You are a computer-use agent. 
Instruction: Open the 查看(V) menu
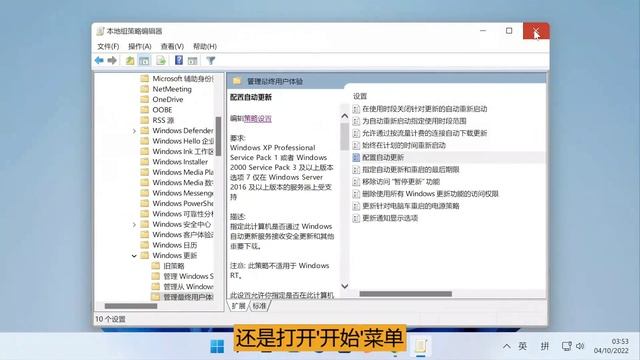172,46
